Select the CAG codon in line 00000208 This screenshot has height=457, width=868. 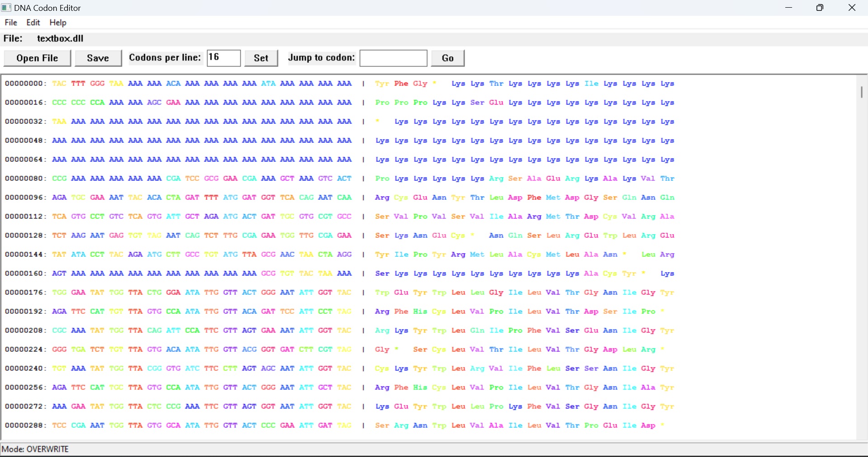(154, 330)
